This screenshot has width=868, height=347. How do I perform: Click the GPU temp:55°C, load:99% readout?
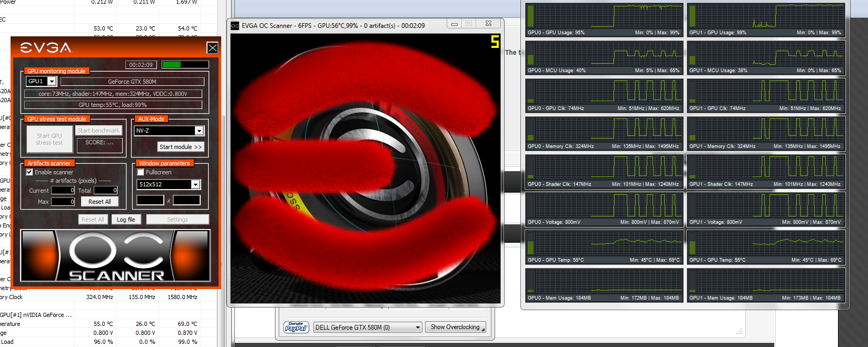113,105
